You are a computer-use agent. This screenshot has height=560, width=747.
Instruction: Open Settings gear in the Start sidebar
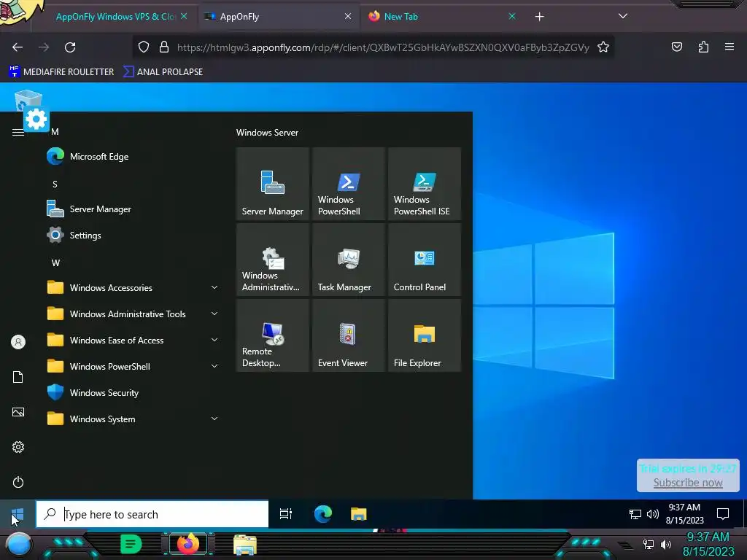(x=18, y=447)
